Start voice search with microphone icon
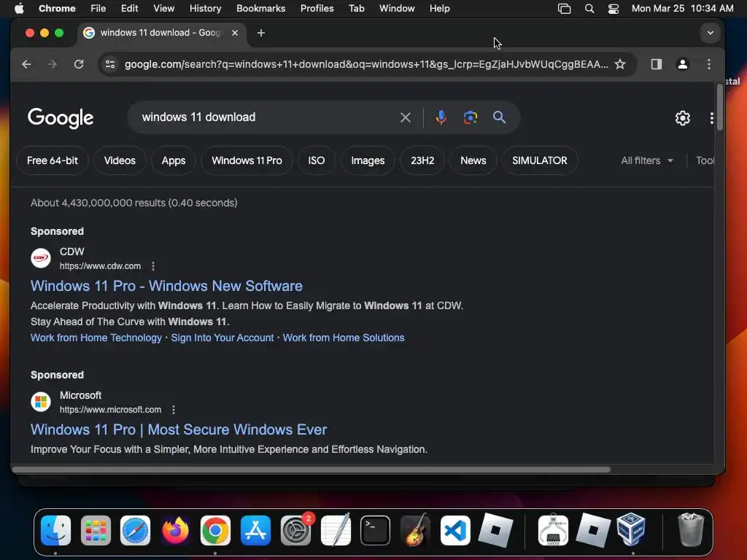 (x=441, y=117)
